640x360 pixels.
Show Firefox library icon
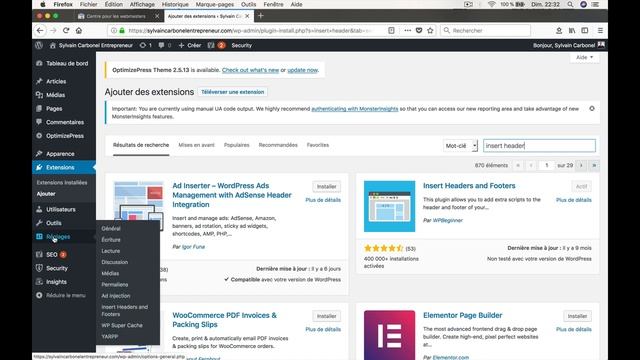click(x=572, y=31)
